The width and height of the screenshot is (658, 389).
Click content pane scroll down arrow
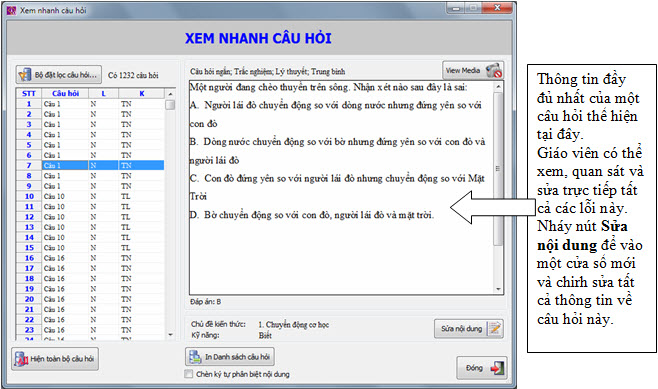(498, 289)
